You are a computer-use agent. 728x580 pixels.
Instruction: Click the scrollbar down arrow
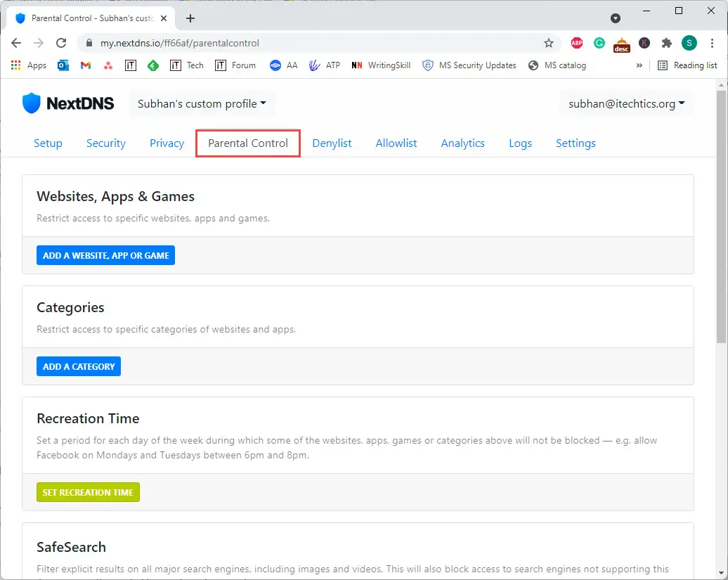pyautogui.click(x=721, y=574)
